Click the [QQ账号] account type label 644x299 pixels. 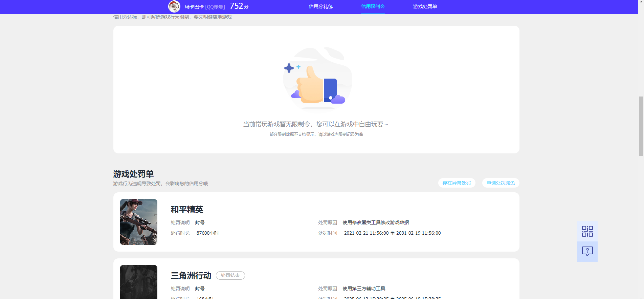pos(215,7)
